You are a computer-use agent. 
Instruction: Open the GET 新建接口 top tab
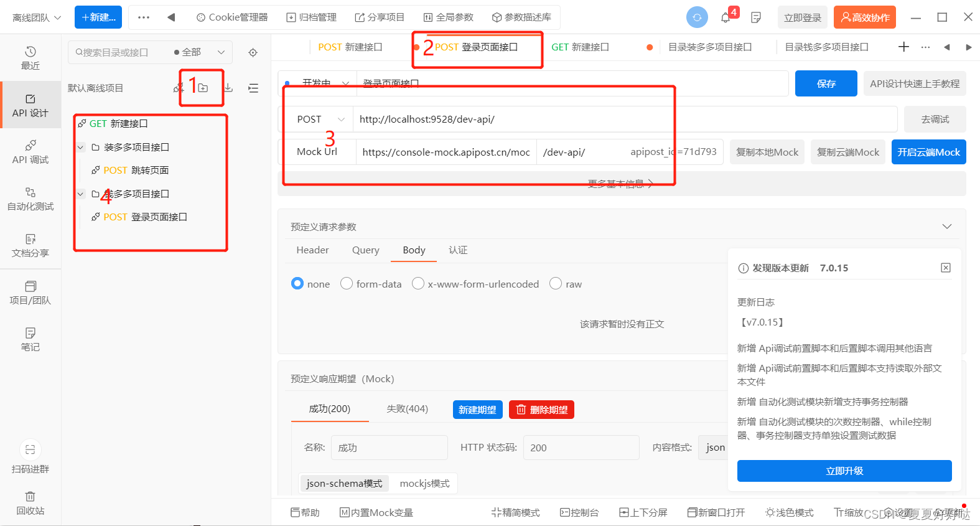pyautogui.click(x=580, y=47)
